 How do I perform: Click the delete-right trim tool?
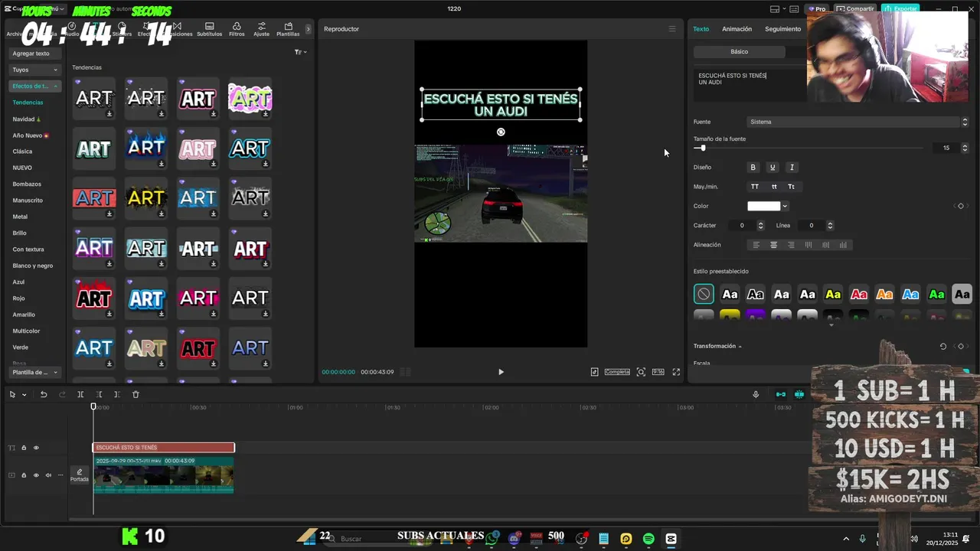click(x=117, y=394)
